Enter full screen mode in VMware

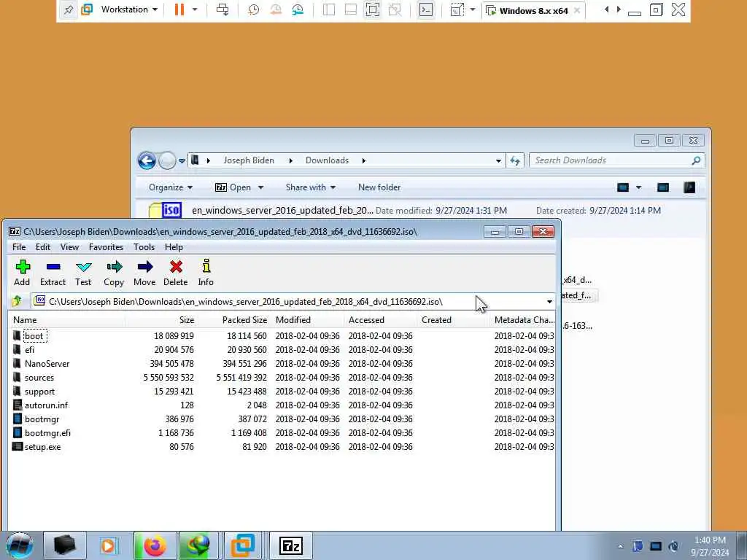(x=373, y=9)
